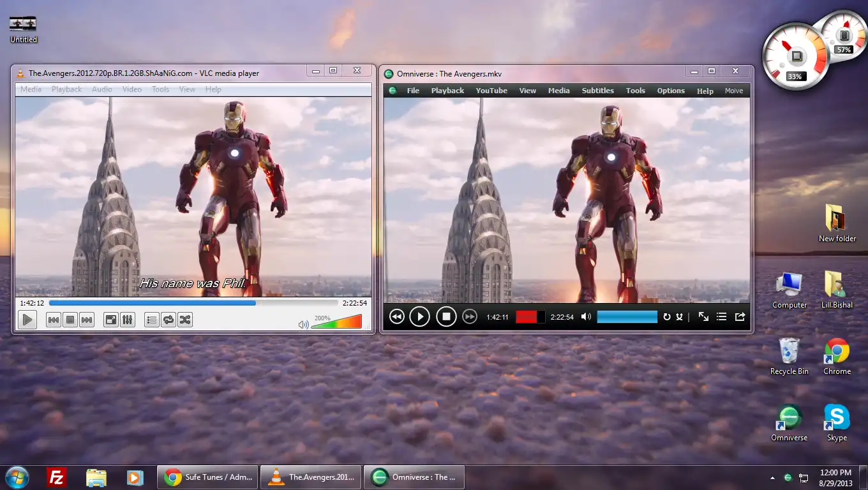Click VLC elapsed time 1:42:12
This screenshot has height=490, width=868.
(32, 303)
